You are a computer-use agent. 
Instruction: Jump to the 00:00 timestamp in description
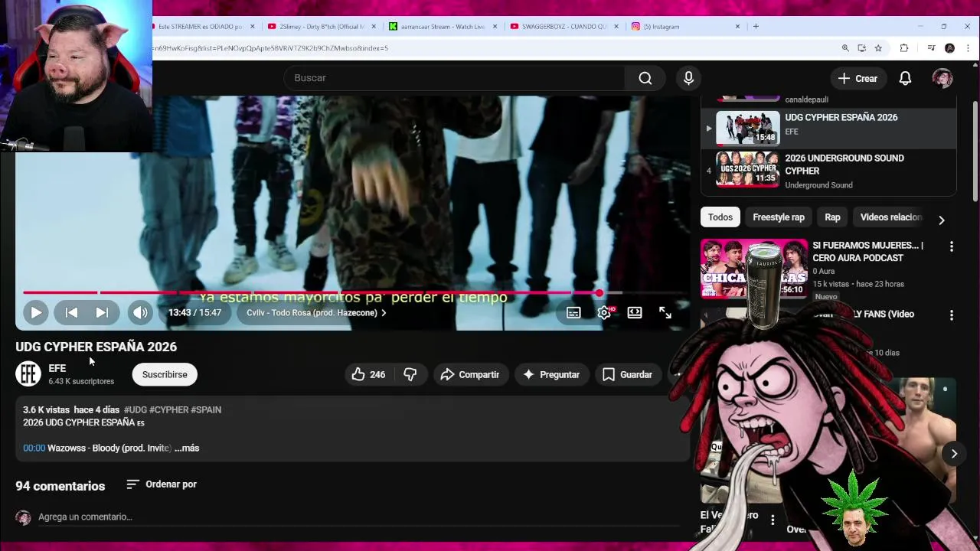[x=34, y=448]
